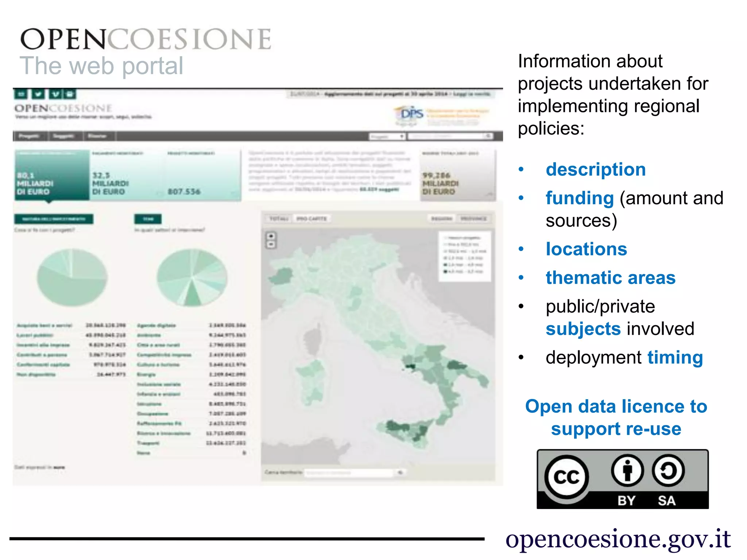Image resolution: width=747 pixels, height=560 pixels.
Task: Open the Risorse menu in the nav bar
Action: point(97,136)
